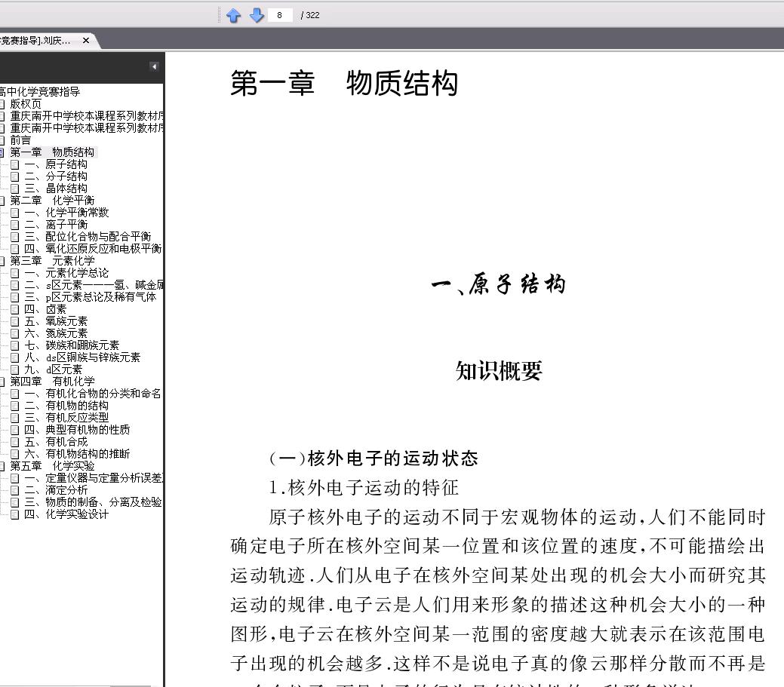
Task: Open bookmark 三、晶体结构
Action: click(x=56, y=189)
